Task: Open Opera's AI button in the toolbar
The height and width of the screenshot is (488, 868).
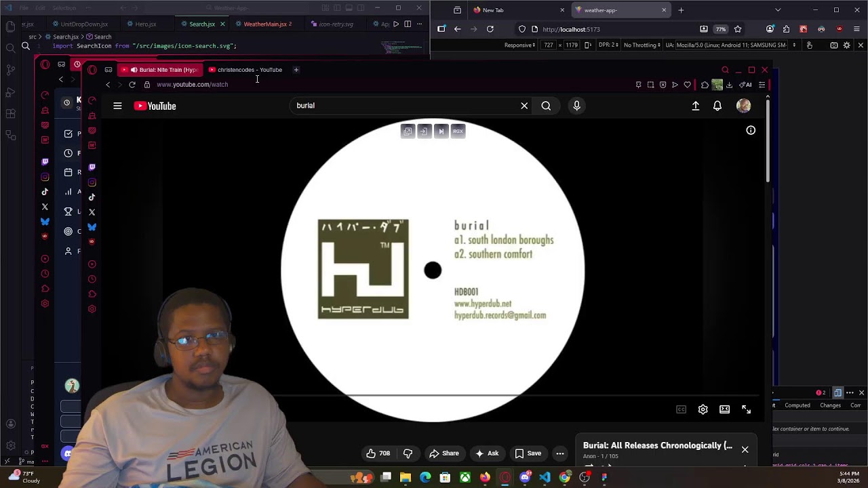Action: pyautogui.click(x=746, y=85)
